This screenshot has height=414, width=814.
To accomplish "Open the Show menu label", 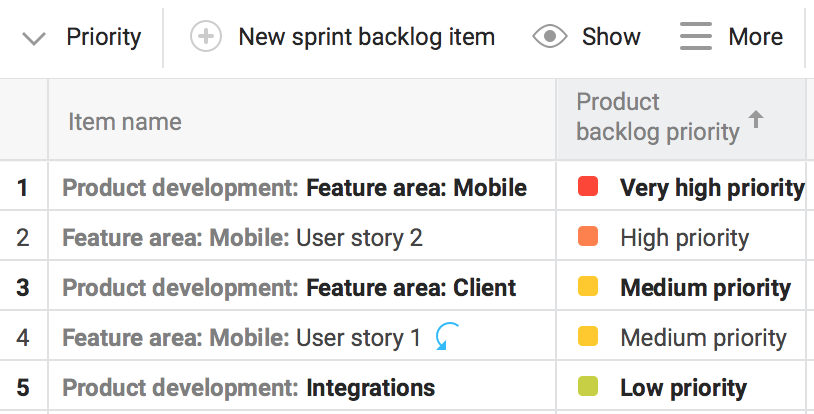I will (611, 38).
